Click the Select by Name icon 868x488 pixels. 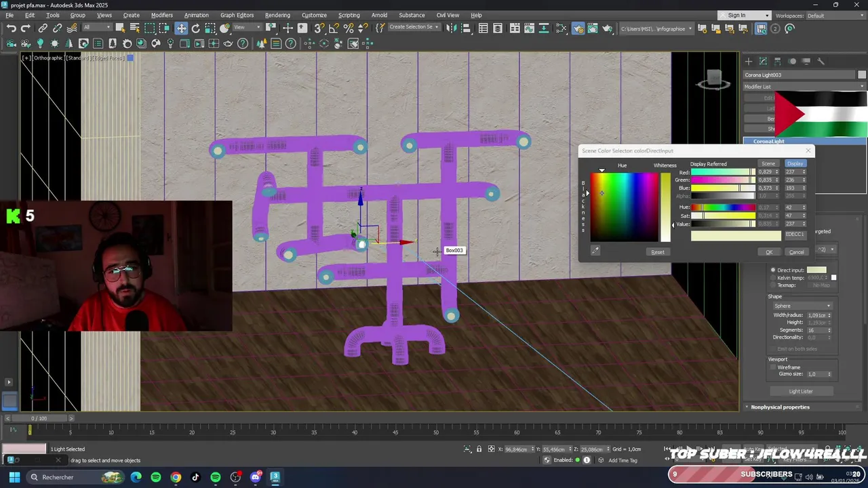[x=134, y=28]
